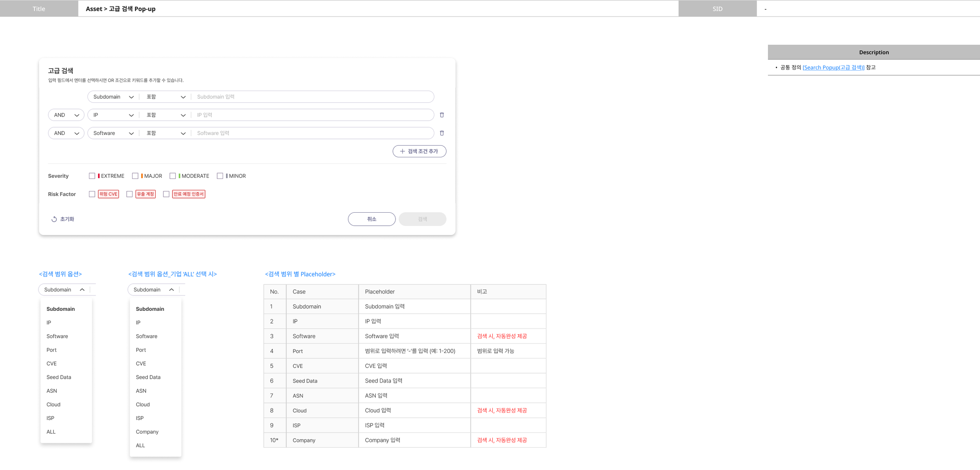Click the plus icon in 검색 조건 추가
The width and height of the screenshot is (980, 470).
coord(402,151)
